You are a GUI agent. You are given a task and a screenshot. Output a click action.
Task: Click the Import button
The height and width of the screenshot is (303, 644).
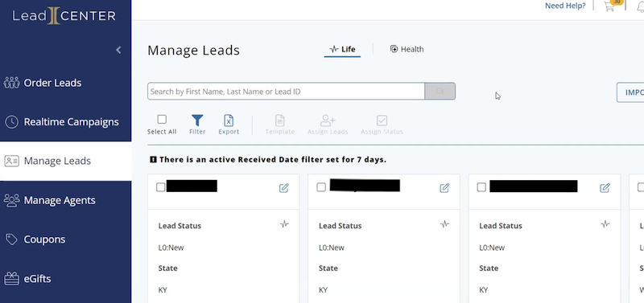[x=630, y=92]
